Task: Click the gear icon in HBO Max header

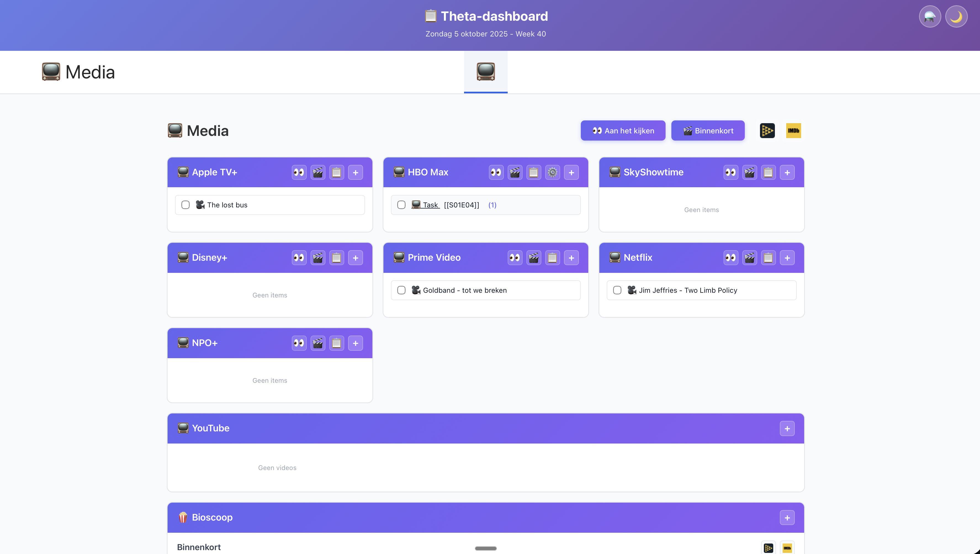Action: pos(552,172)
